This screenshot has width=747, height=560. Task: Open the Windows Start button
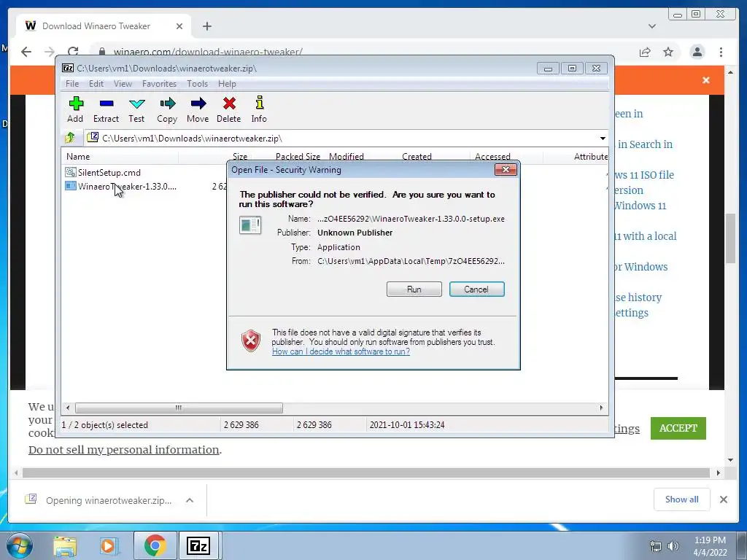19,545
